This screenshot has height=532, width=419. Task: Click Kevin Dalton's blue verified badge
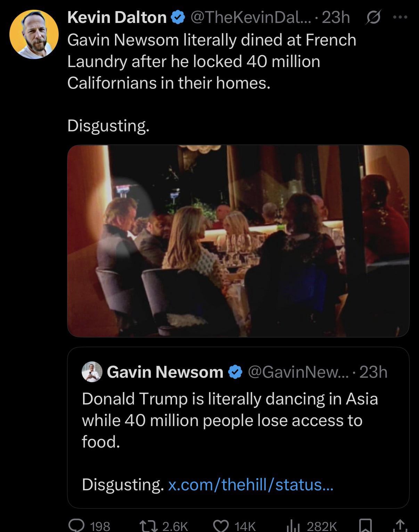[178, 17]
